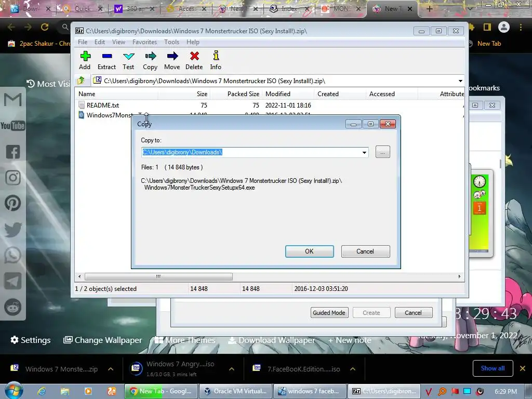Add a New note on the page
This screenshot has width=532, height=399.
350,340
